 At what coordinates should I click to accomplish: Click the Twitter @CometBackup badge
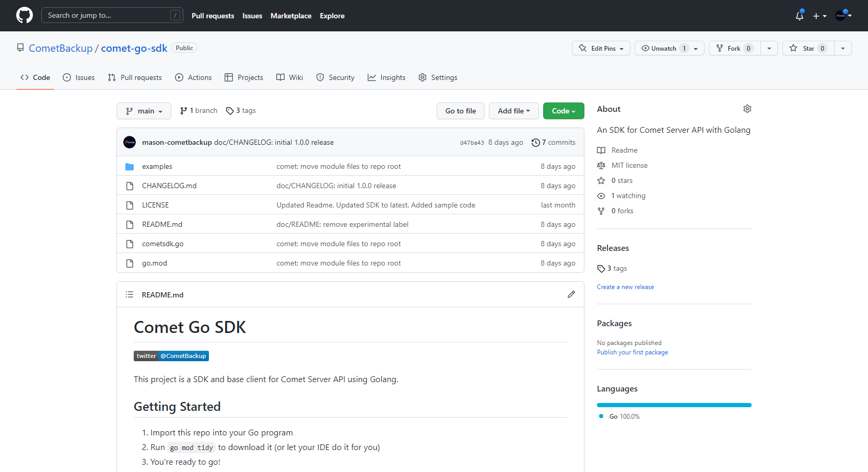tap(171, 356)
